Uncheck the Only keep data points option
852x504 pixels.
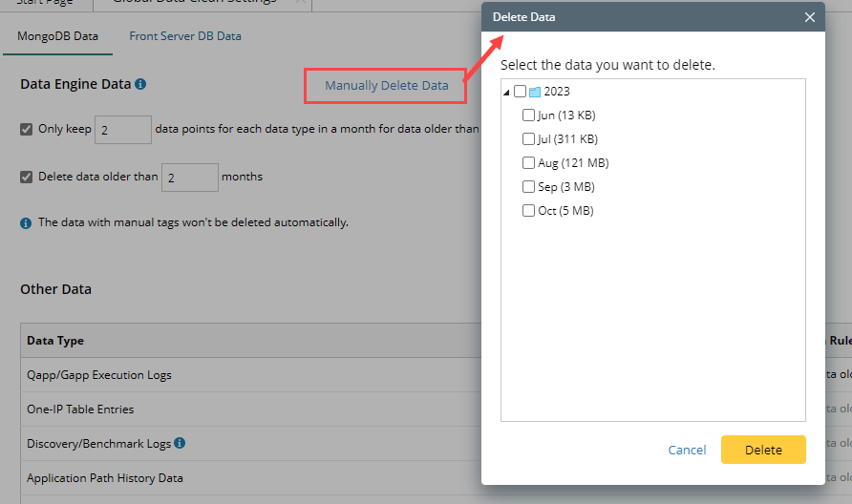[x=27, y=129]
